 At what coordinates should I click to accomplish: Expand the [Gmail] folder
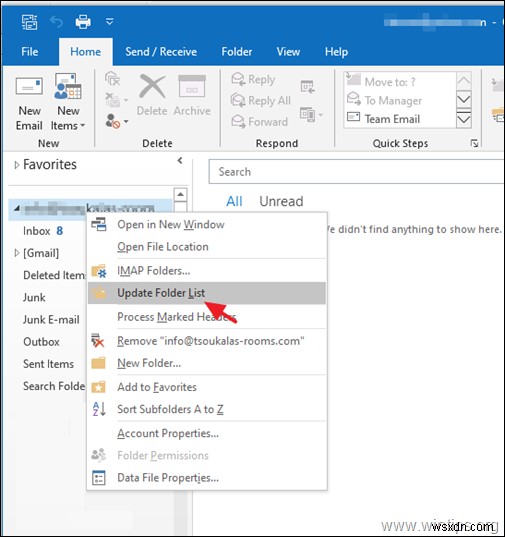tap(16, 253)
